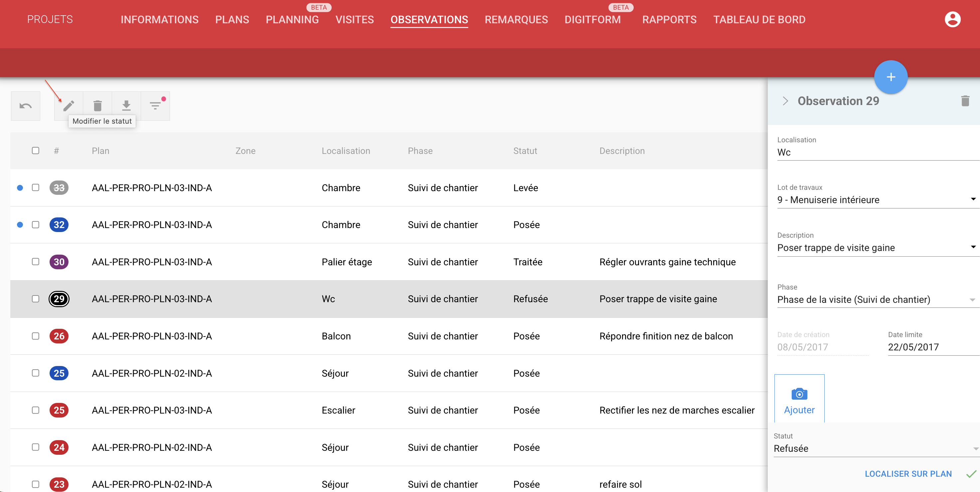The width and height of the screenshot is (980, 492).
Task: Click the Date limite date field
Action: pos(931,347)
